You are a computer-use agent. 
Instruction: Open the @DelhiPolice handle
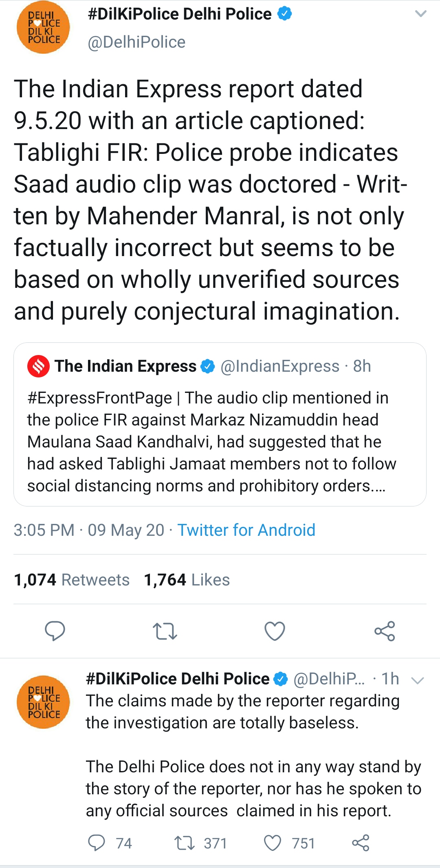click(136, 42)
